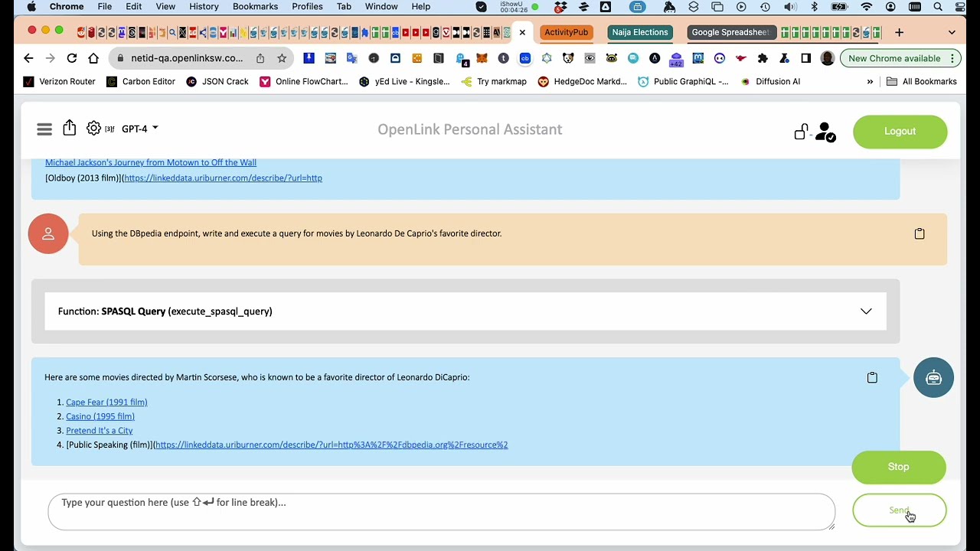Click the Wi-Fi status icon
The height and width of the screenshot is (551, 980).
[867, 7]
